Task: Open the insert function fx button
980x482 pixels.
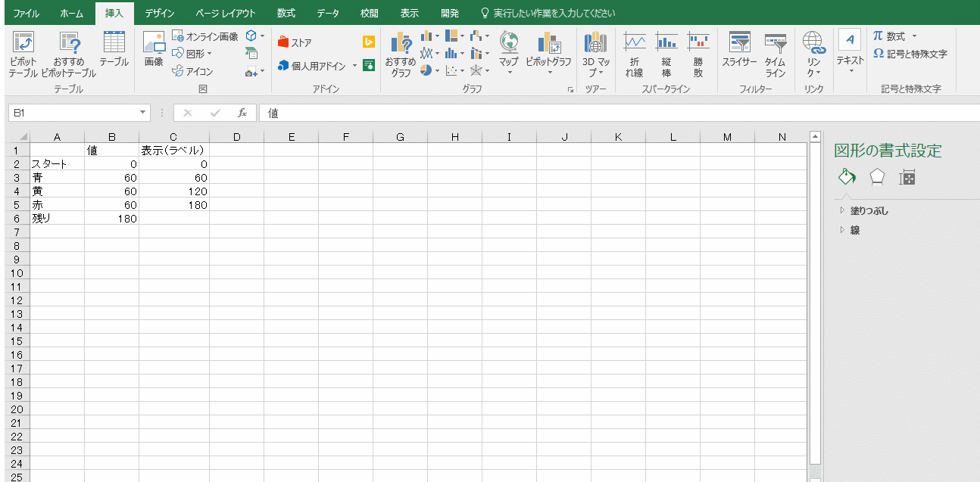Action: [242, 113]
